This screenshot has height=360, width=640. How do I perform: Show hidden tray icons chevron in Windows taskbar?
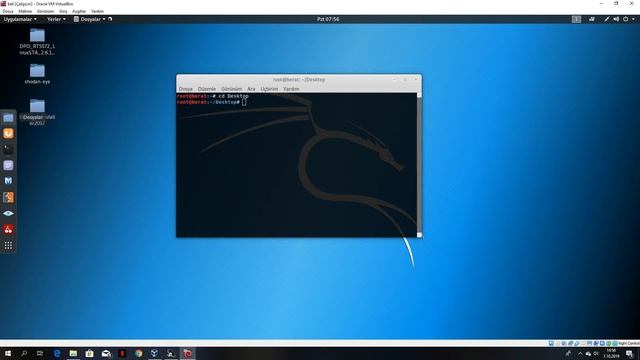click(580, 353)
